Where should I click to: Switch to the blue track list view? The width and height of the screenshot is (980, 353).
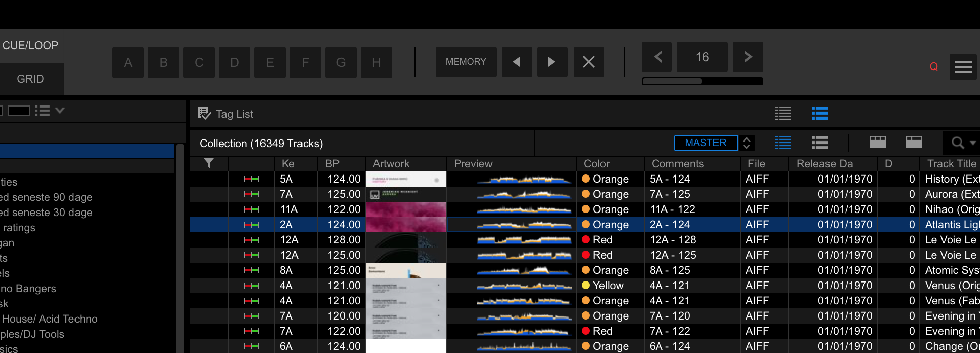point(819,113)
